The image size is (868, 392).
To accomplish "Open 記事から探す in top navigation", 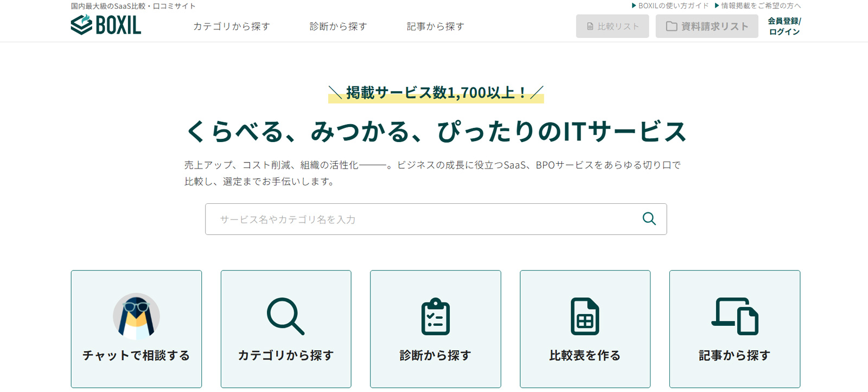I will tap(435, 27).
